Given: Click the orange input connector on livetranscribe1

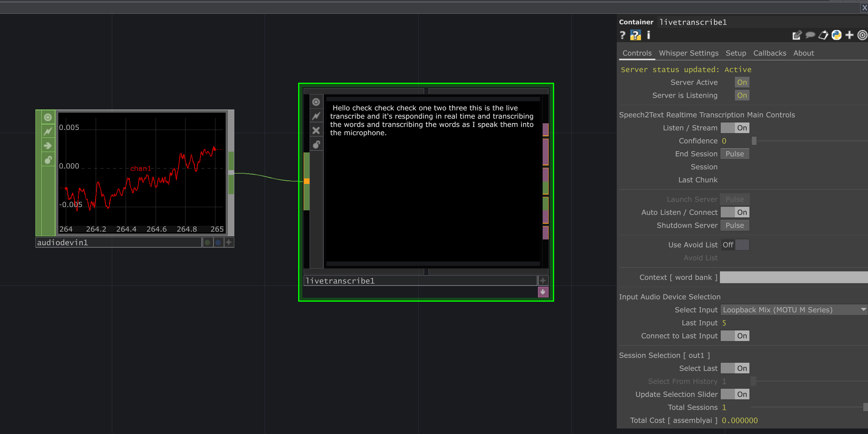Looking at the screenshot, I should tap(307, 181).
